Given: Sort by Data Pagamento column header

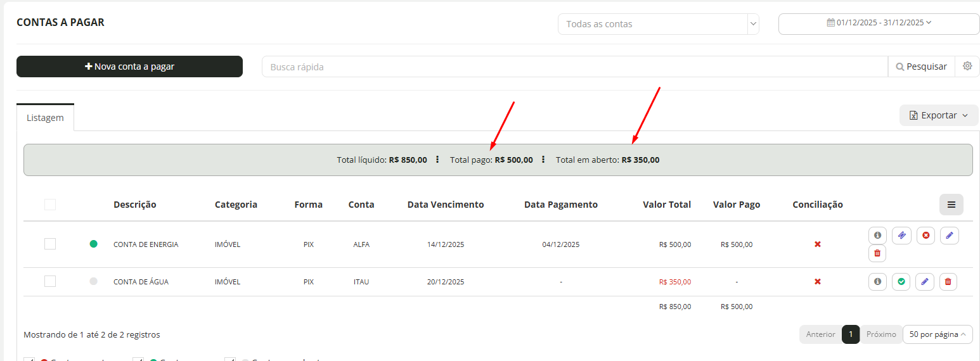Looking at the screenshot, I should pos(561,205).
